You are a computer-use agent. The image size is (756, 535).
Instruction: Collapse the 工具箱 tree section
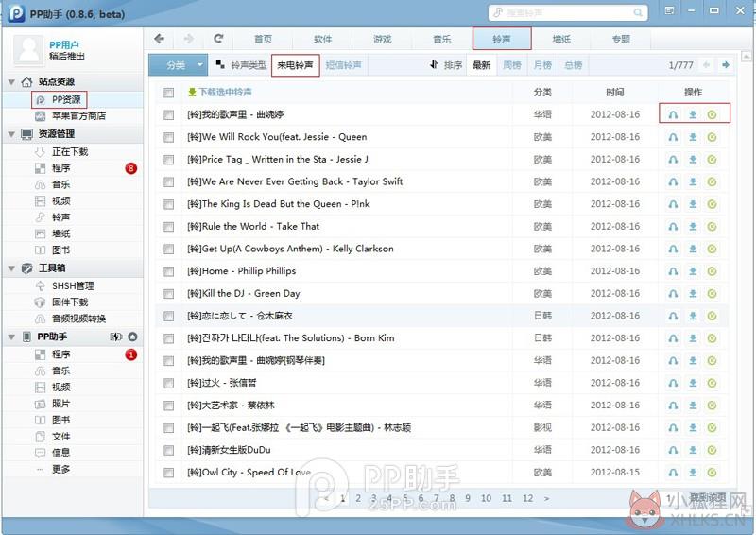click(11, 267)
